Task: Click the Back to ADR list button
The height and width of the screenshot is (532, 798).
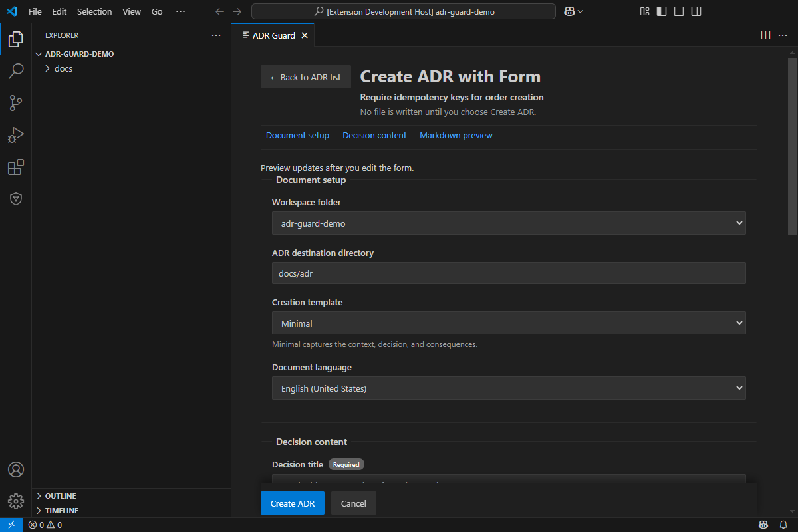Action: coord(306,77)
